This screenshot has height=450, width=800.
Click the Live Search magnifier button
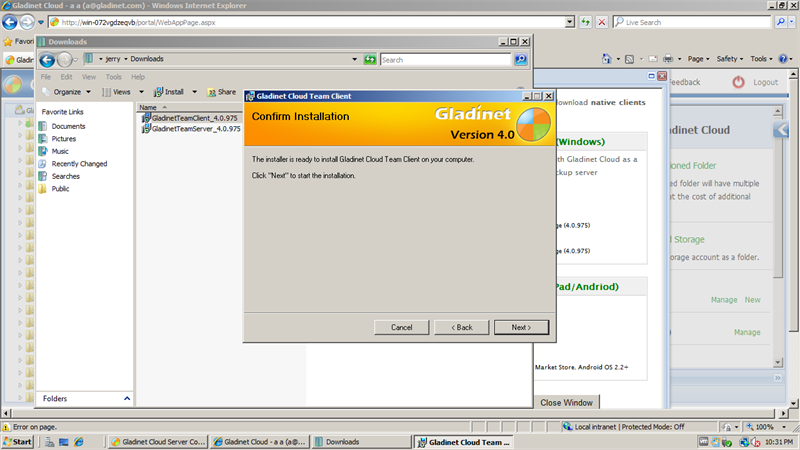click(780, 22)
